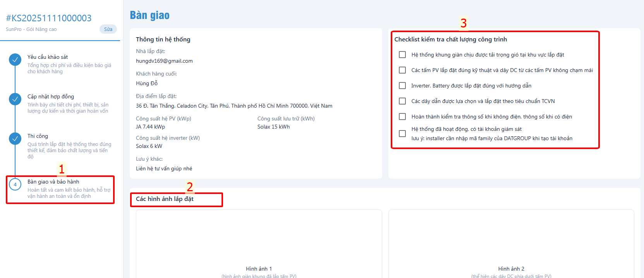Tick the TCVN standard wiring checkbox
This screenshot has height=278, width=644.
[402, 101]
